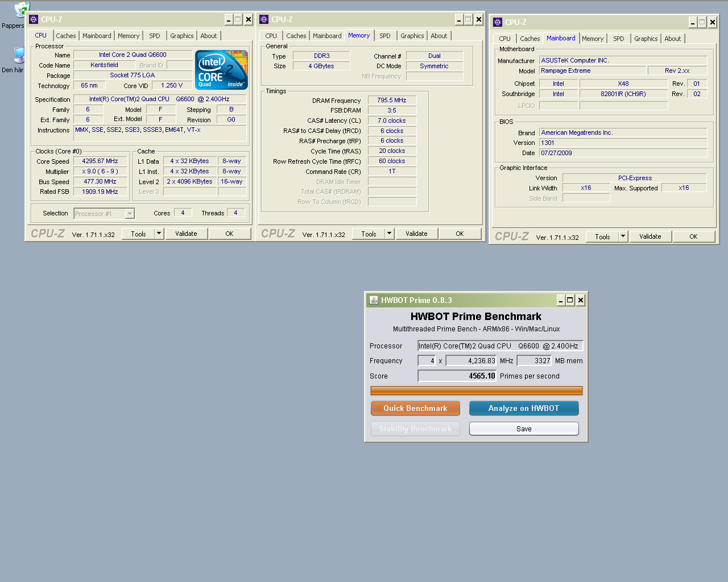Select Graphics tab in the Memory window
Screen dimensions: 728x582
412,36
